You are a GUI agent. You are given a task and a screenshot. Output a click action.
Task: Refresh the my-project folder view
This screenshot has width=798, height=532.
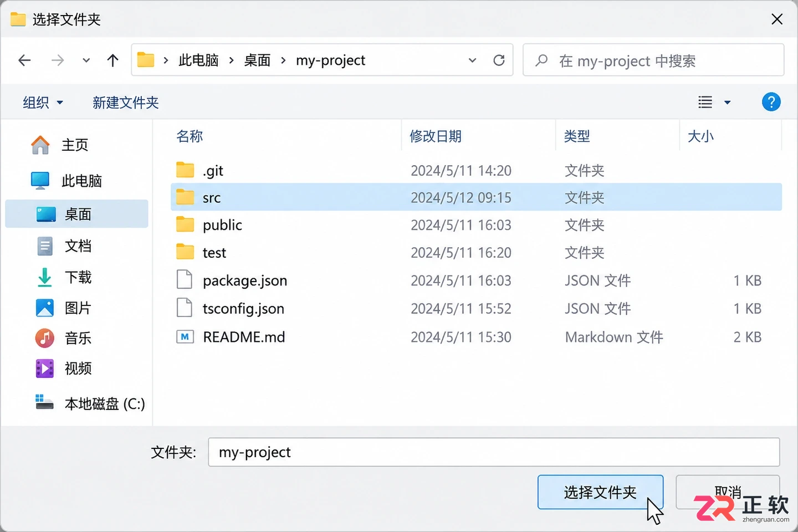499,60
